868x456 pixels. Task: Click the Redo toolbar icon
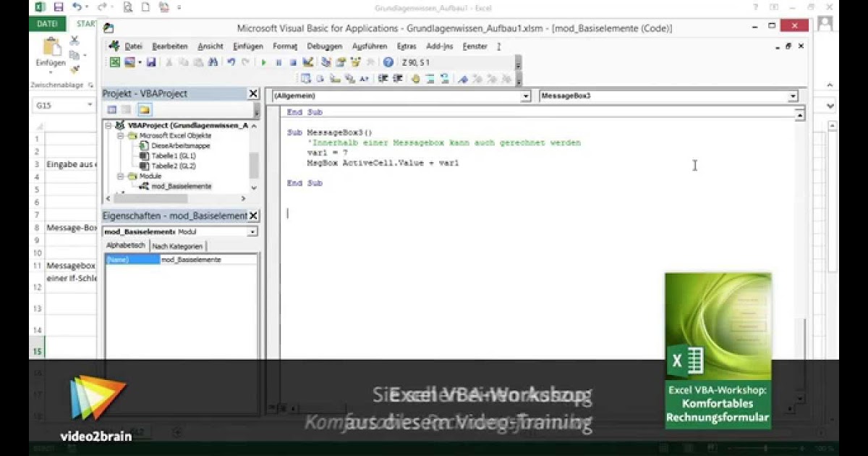coord(245,62)
